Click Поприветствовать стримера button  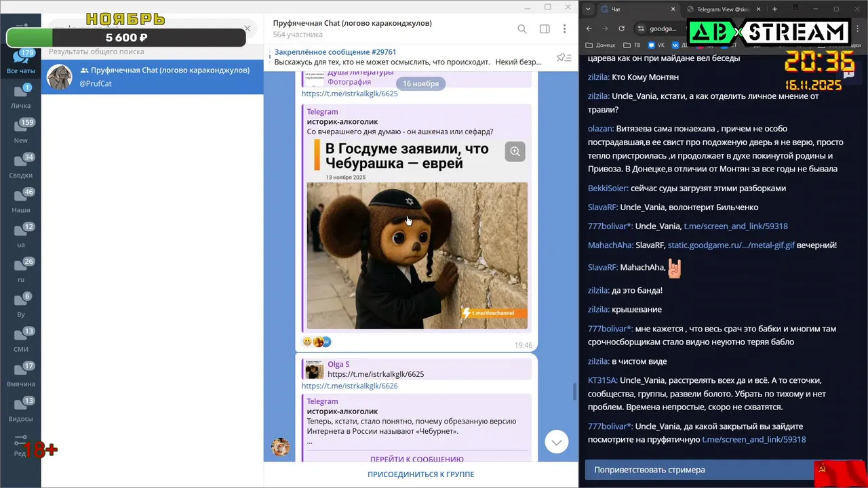point(700,470)
